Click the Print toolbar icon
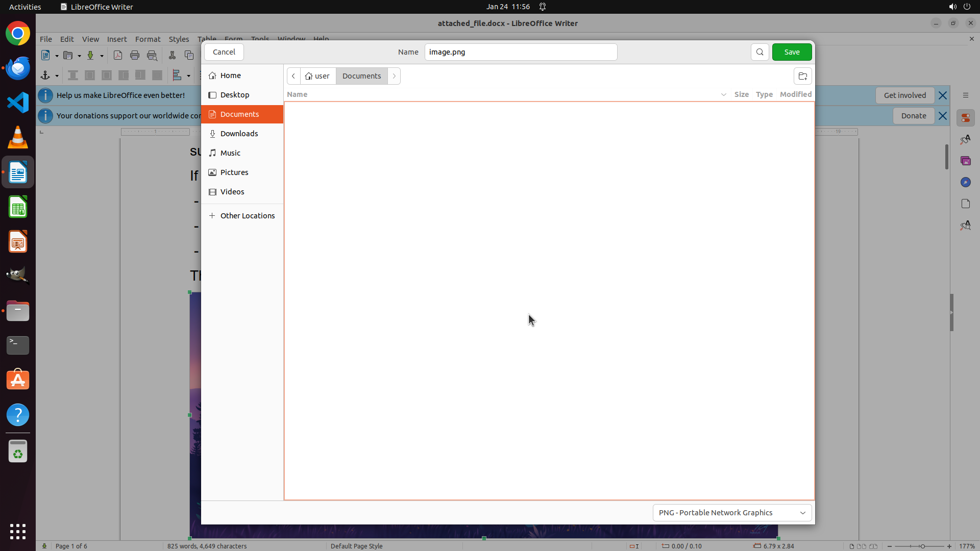This screenshot has width=980, height=551. 135,56
